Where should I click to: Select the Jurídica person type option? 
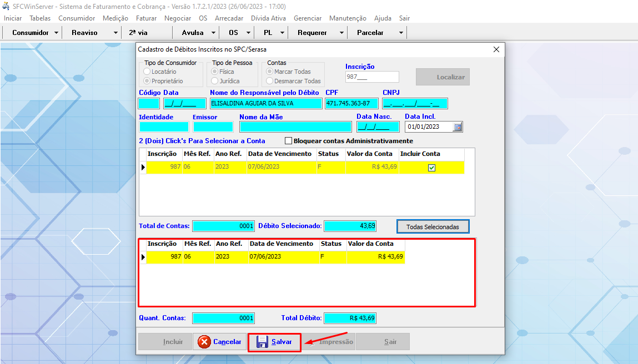[215, 81]
